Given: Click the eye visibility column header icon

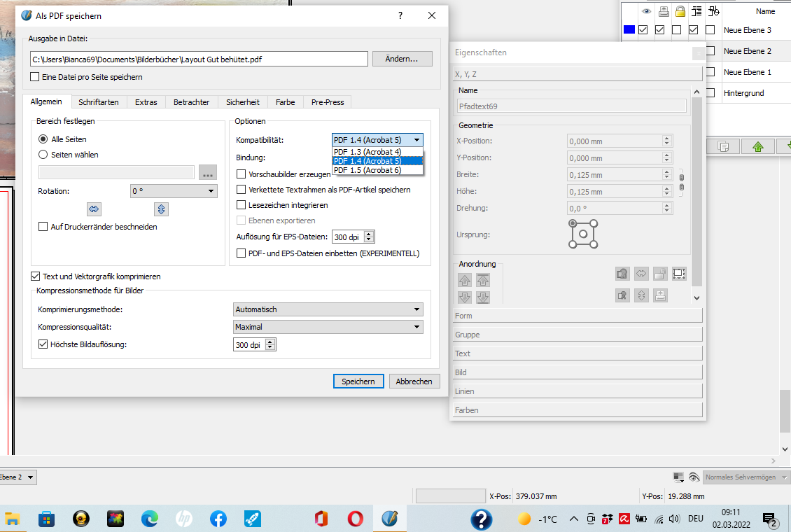Looking at the screenshot, I should pos(645,11).
